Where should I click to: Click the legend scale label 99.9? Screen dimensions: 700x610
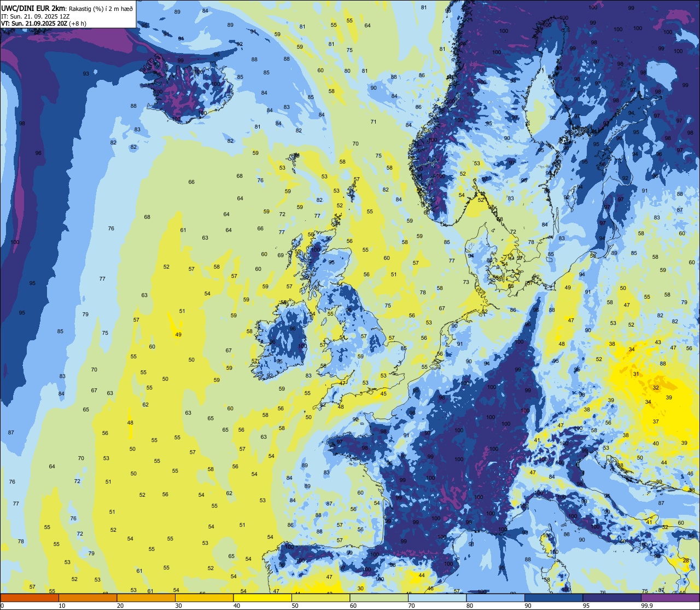coord(647,606)
